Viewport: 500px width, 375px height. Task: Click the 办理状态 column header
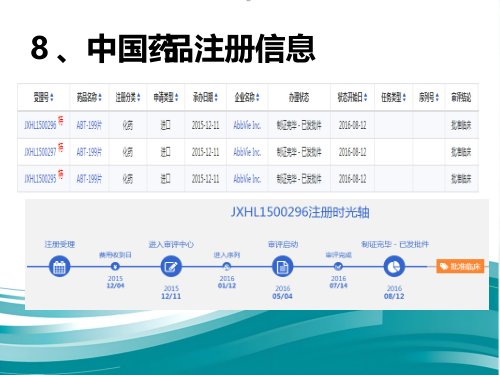pos(299,97)
